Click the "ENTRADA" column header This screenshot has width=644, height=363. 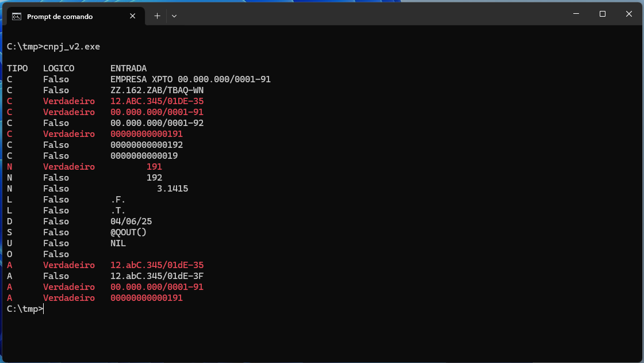point(128,68)
